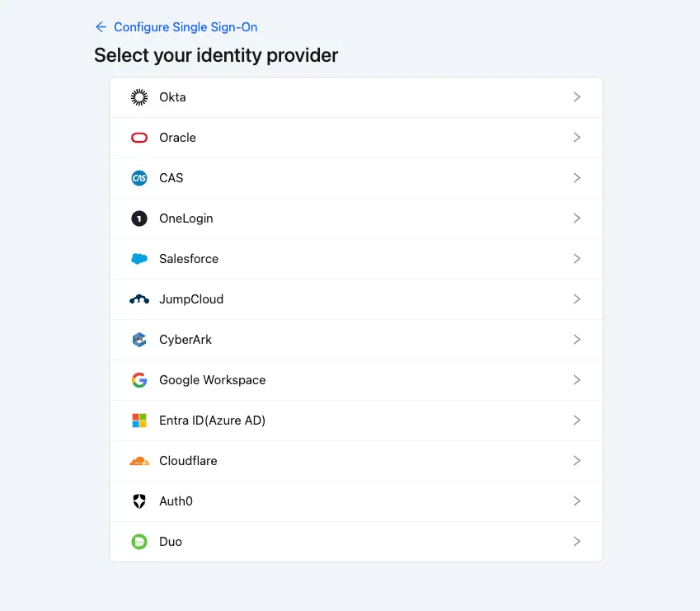Viewport: 700px width, 611px height.
Task: Click the Google Workspace G logo
Action: [139, 380]
